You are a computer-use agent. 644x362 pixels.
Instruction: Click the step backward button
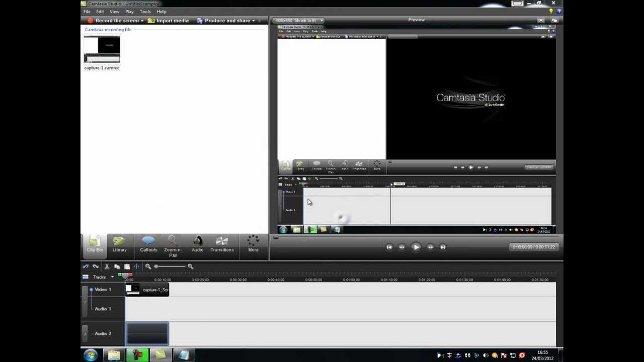pyautogui.click(x=401, y=247)
